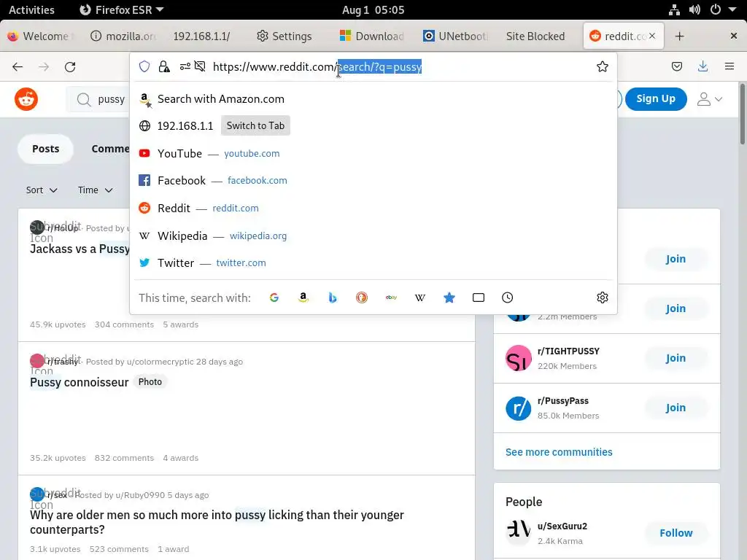Open Save to Pocket icon
The image size is (747, 560).
coord(676,66)
